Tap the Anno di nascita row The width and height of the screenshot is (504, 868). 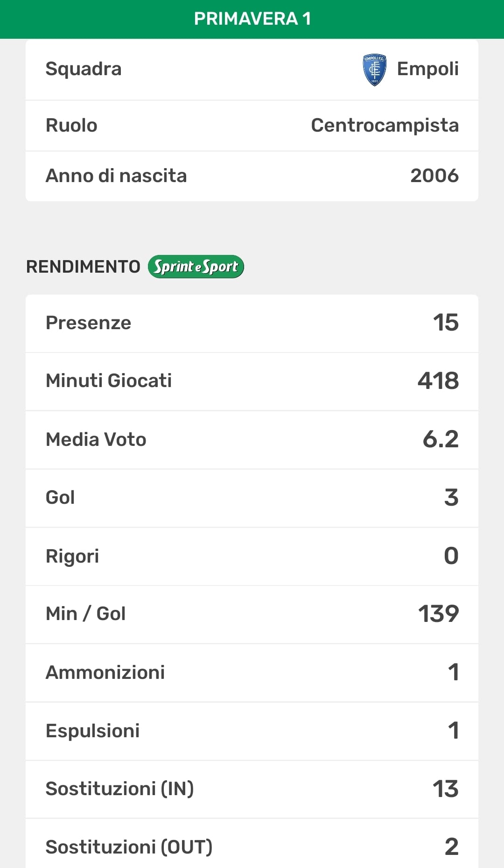tap(252, 176)
